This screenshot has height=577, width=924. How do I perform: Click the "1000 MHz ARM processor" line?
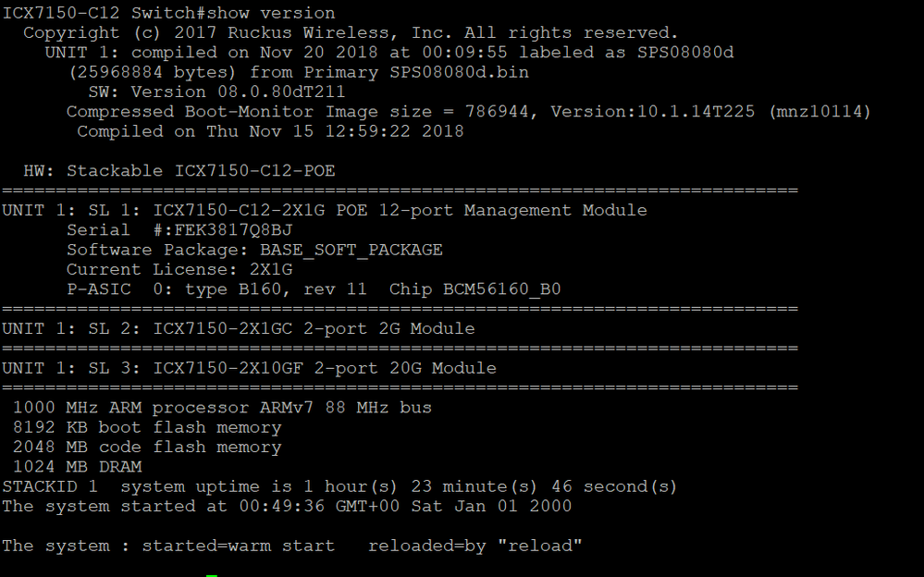point(222,408)
